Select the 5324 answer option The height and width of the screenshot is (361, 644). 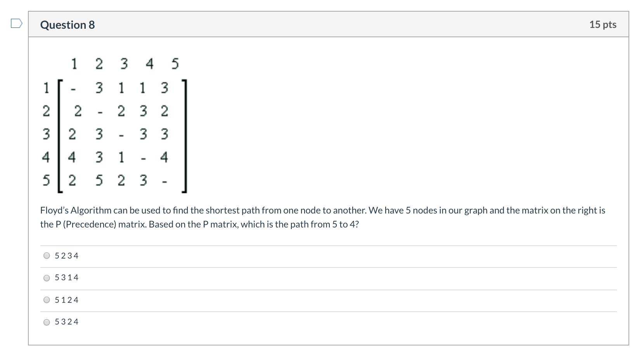click(x=47, y=321)
